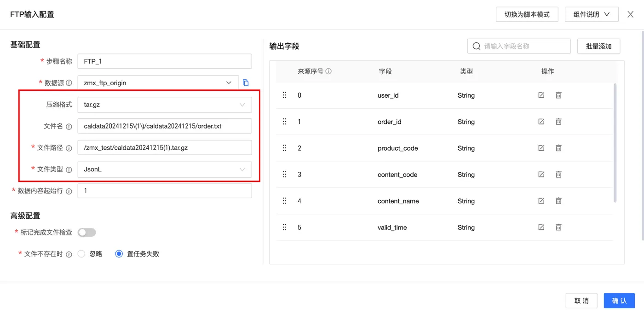The height and width of the screenshot is (316, 644).
Task: Click the 批量添加 button
Action: coord(599,46)
